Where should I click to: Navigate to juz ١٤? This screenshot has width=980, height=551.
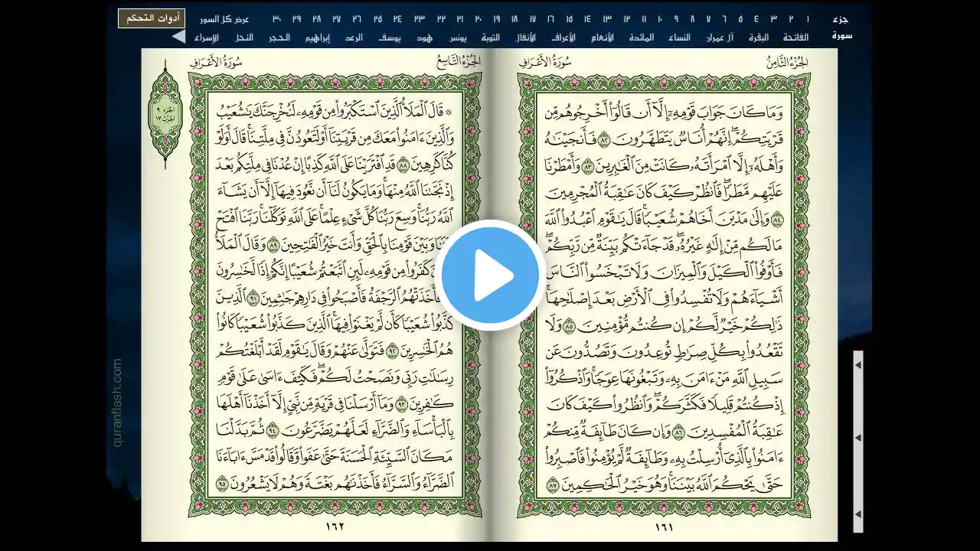[588, 18]
